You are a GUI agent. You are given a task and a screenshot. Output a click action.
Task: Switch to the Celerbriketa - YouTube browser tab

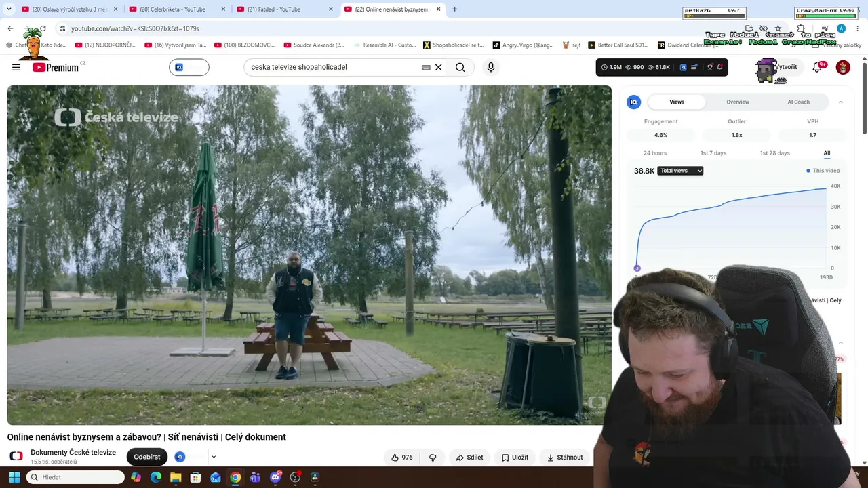point(176,9)
